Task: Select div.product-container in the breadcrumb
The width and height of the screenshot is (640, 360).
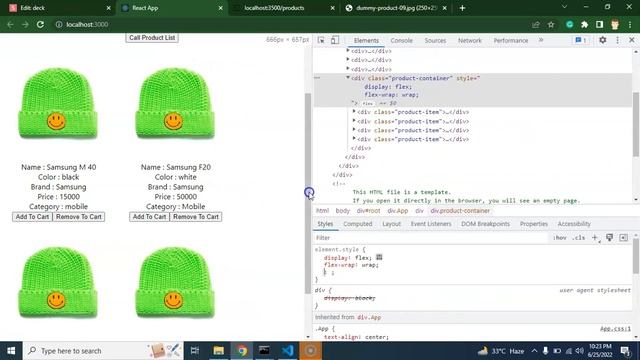Action: [x=460, y=211]
